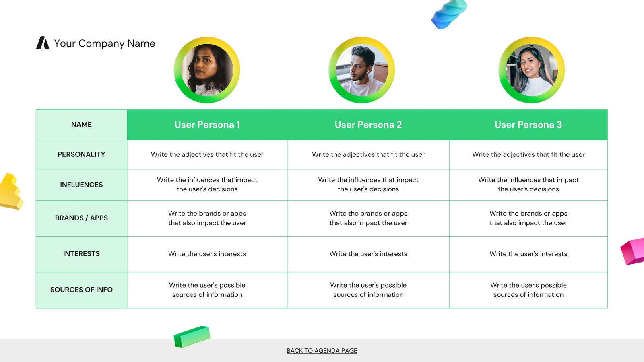
Task: Select the PERSONALITY row label
Action: (x=81, y=154)
